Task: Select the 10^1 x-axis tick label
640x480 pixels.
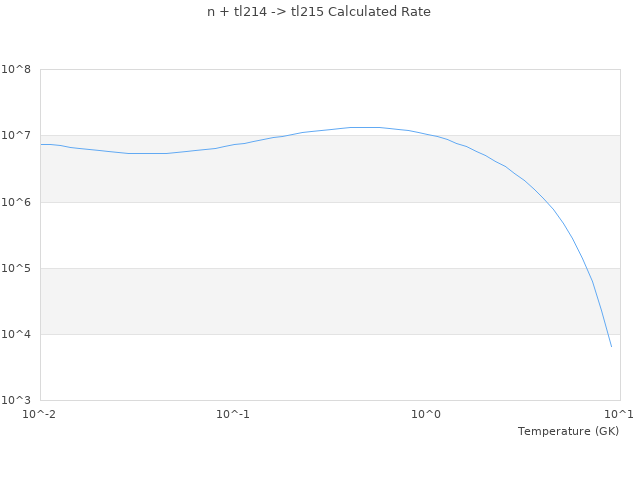Action: click(x=619, y=414)
